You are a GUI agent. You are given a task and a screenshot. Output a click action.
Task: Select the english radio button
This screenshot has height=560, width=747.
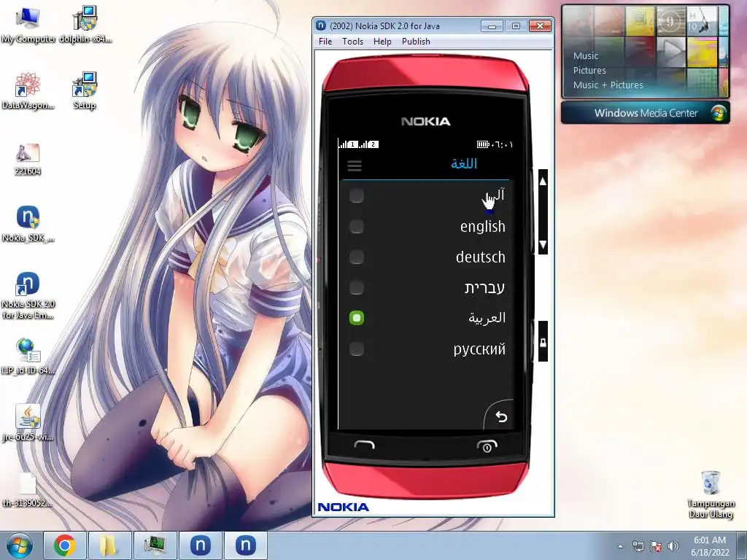pos(356,226)
